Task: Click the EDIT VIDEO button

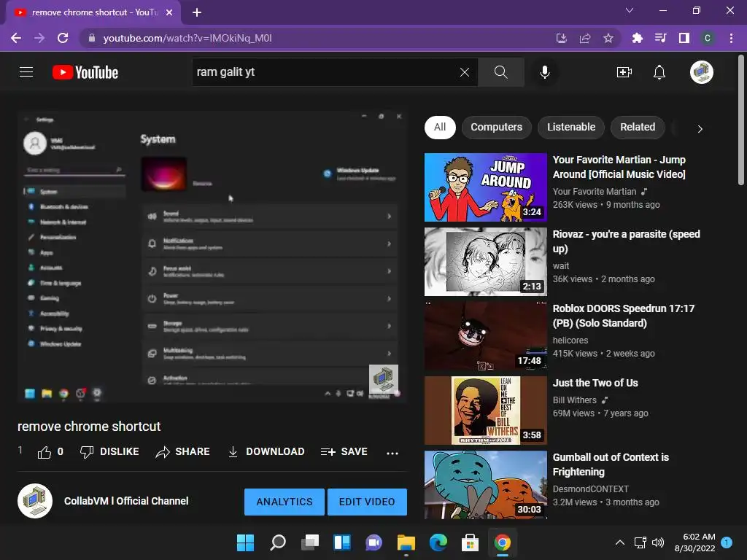Action: 367,502
